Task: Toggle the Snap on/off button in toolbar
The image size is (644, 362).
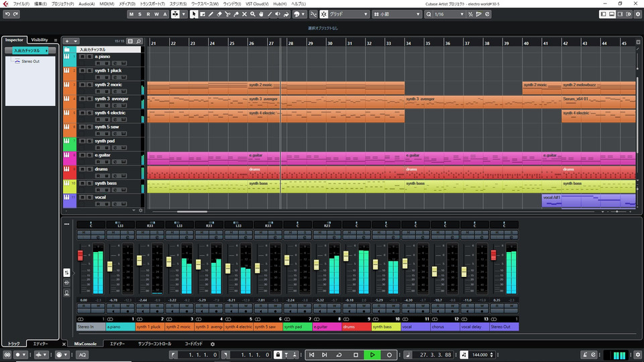Action: coord(313,14)
